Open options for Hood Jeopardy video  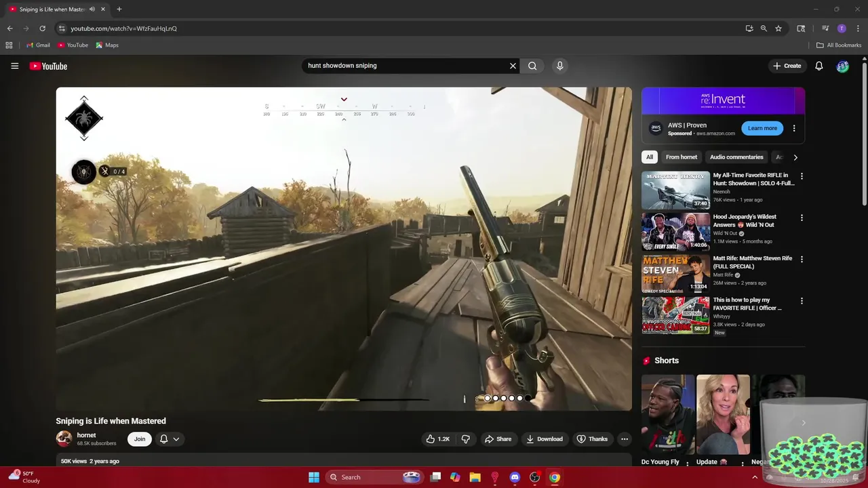(x=802, y=218)
